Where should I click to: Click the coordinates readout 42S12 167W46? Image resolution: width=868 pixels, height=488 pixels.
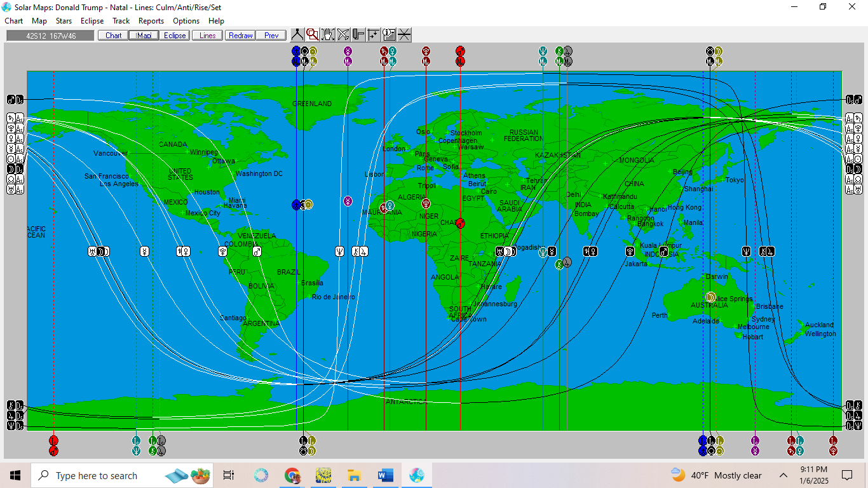[x=50, y=36]
